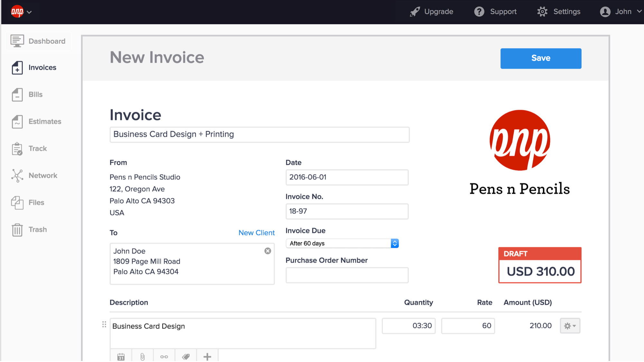Edit the Business Card Design description
644x362 pixels.
click(x=243, y=333)
